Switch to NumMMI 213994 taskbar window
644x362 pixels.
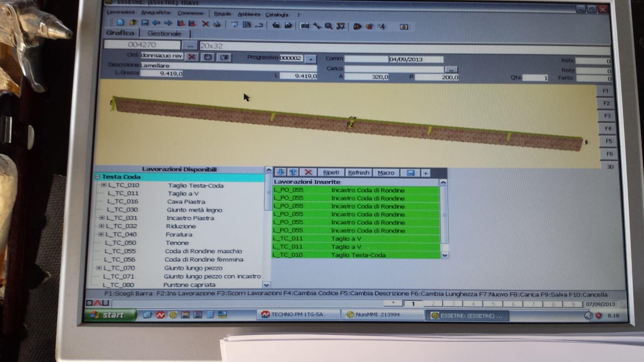[x=383, y=315]
